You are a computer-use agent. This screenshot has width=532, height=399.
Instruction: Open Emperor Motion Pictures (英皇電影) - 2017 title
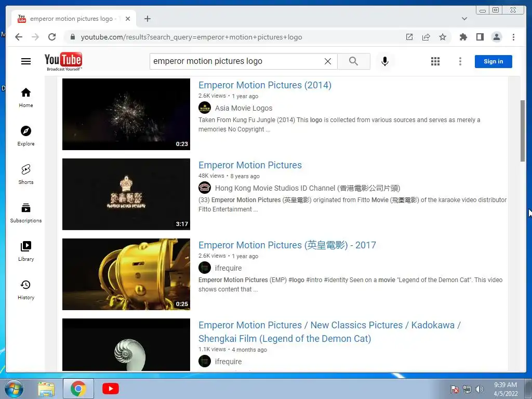287,245
